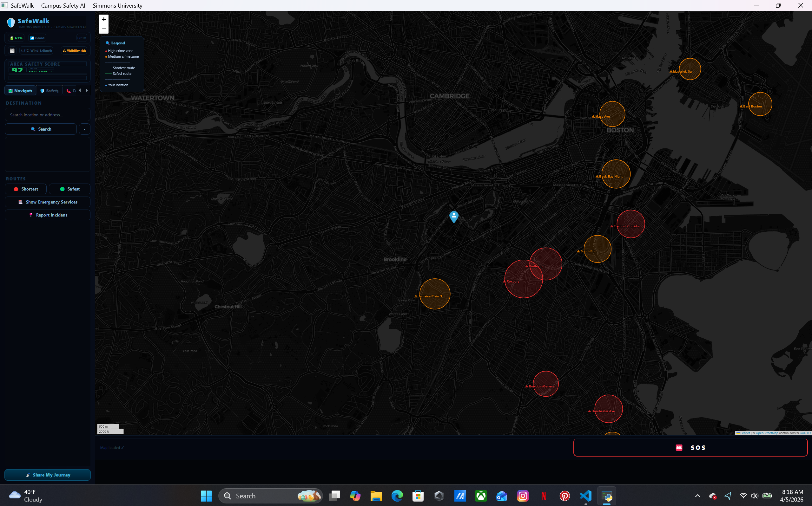812x506 pixels.
Task: Click the map zoom out minus button
Action: pyautogui.click(x=104, y=29)
